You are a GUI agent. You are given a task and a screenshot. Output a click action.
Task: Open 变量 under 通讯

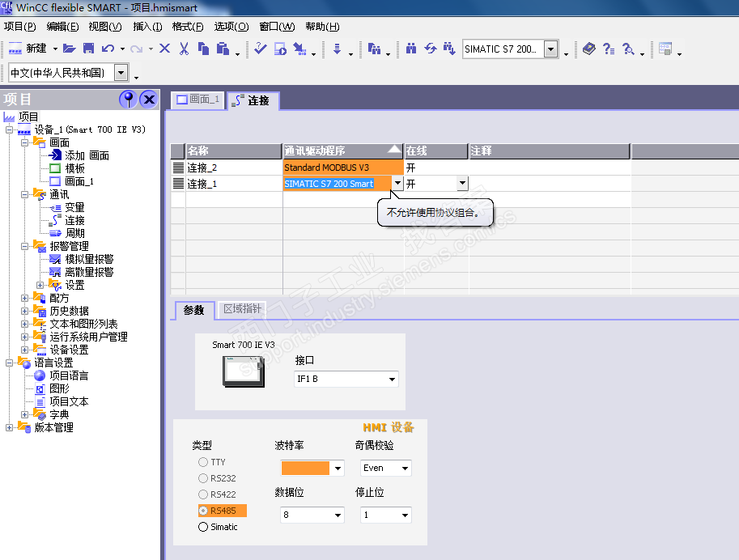tap(74, 207)
